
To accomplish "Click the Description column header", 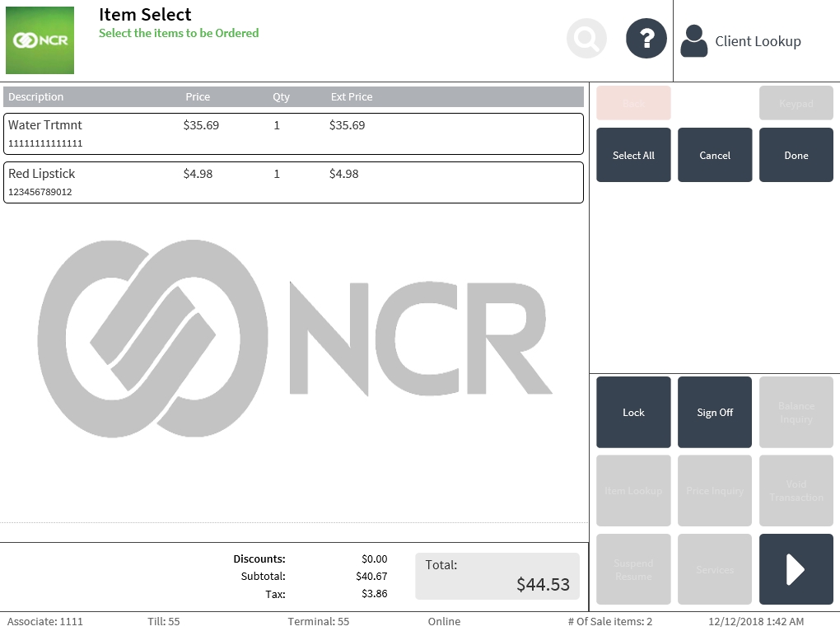I will [x=36, y=97].
